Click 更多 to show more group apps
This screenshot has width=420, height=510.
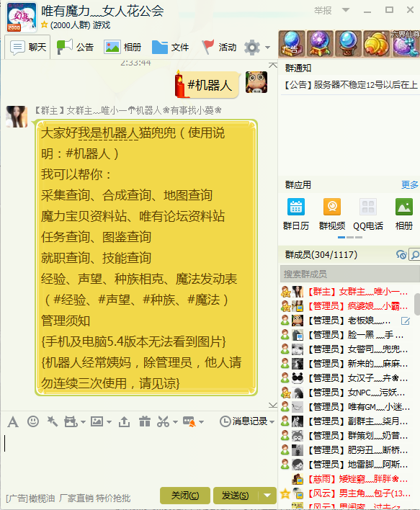[410, 184]
